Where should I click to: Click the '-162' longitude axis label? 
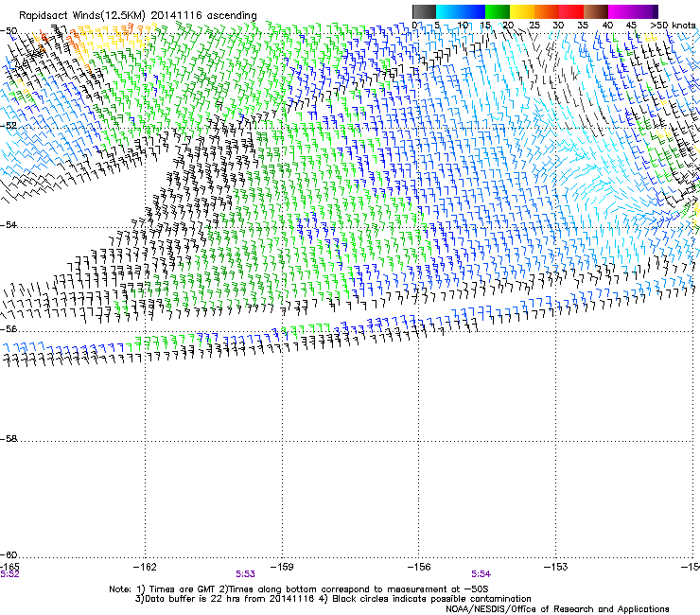(x=145, y=567)
